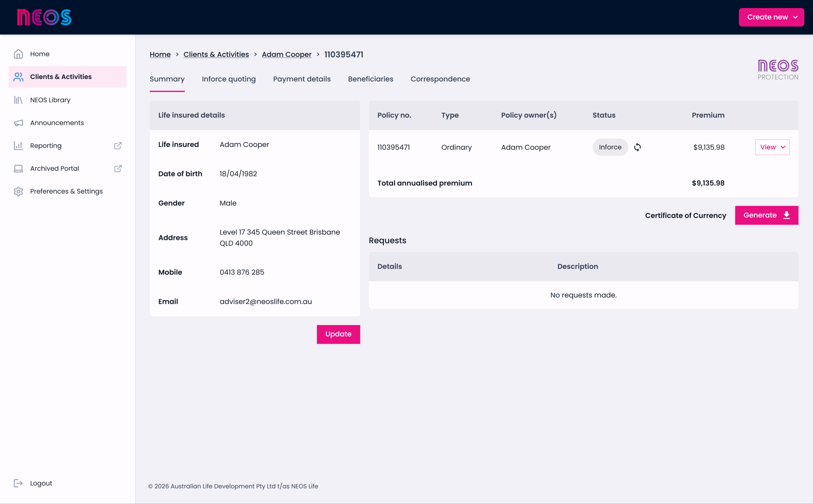
Task: Go to the Beneficiaries tab
Action: pos(371,79)
